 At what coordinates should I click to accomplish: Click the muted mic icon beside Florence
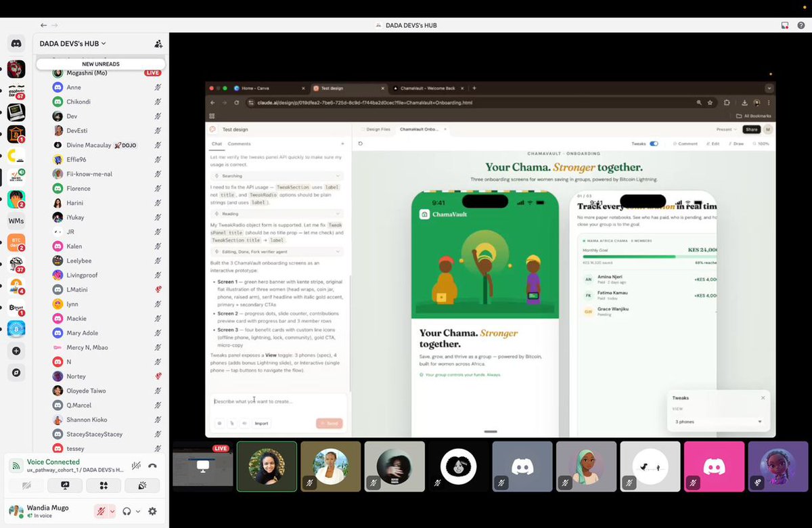[158, 188]
